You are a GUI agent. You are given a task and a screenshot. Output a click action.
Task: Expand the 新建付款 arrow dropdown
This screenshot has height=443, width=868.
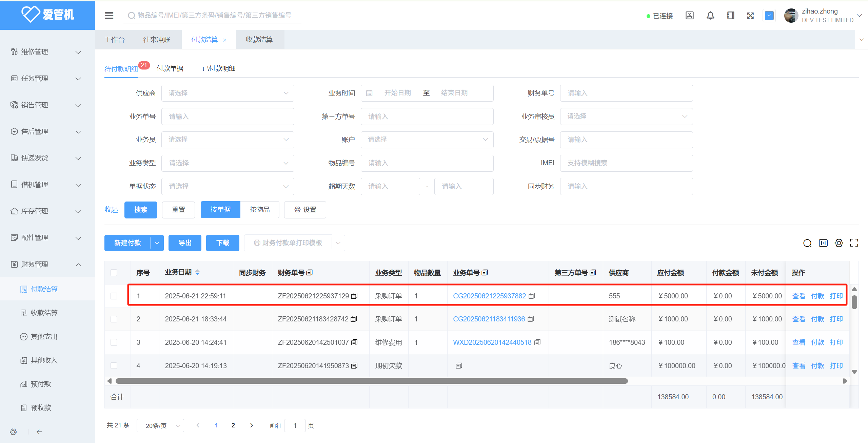tap(157, 243)
